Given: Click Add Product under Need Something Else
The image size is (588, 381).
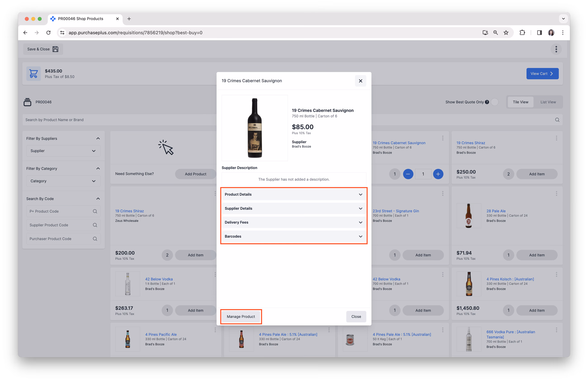Looking at the screenshot, I should click(x=195, y=174).
